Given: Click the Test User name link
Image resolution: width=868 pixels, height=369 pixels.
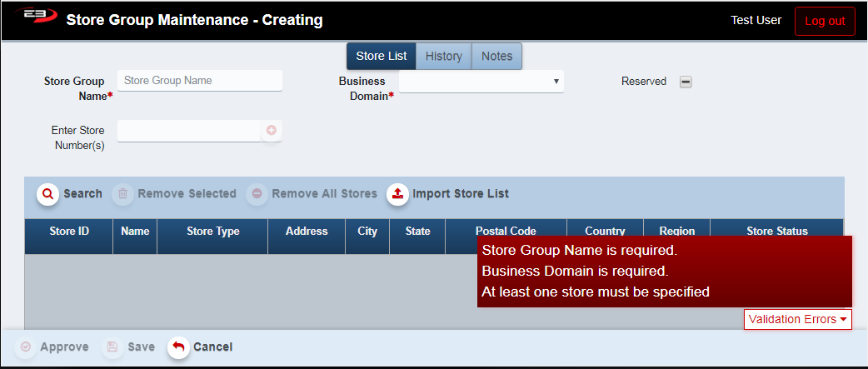Looking at the screenshot, I should click(x=756, y=20).
